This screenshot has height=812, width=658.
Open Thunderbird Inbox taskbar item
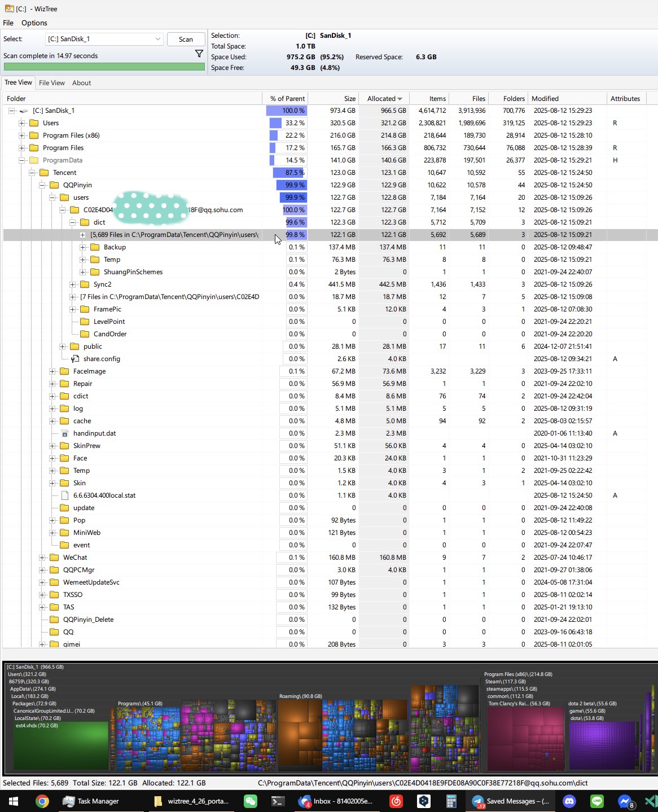pos(335,801)
